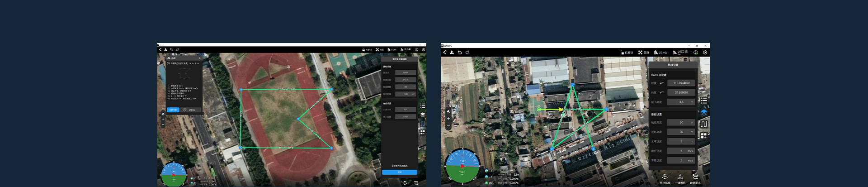Screen dimensions: 868x187
Task: Open waypoint list icon in right window sidebar
Action: point(704,101)
